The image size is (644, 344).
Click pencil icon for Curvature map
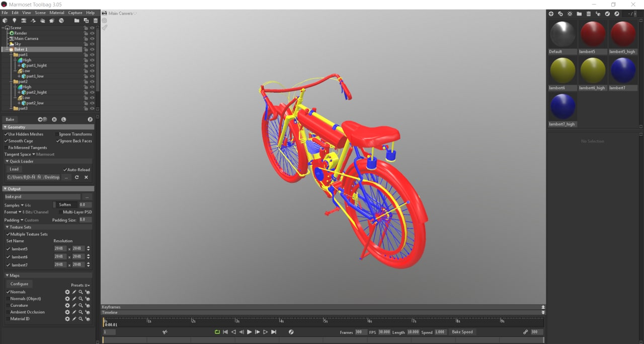(74, 305)
